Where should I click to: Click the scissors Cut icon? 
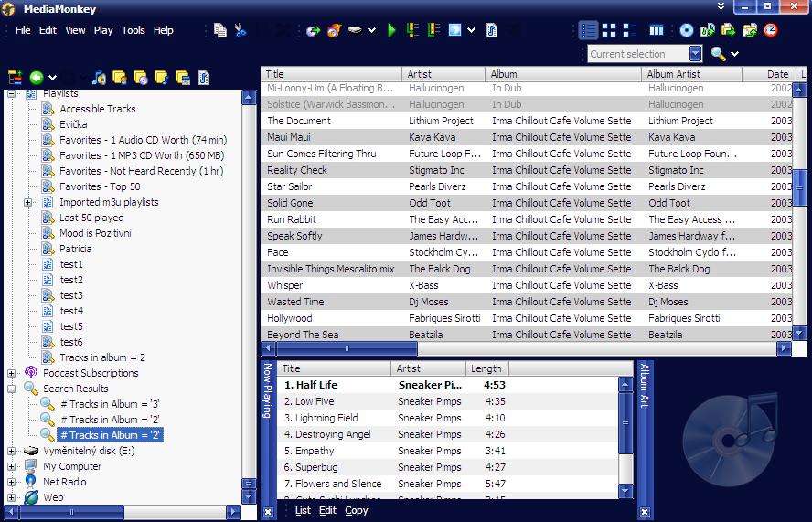pos(240,30)
